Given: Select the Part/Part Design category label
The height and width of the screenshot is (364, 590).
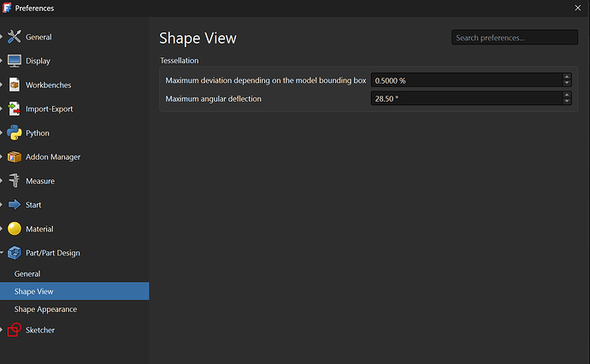Looking at the screenshot, I should click(x=53, y=253).
